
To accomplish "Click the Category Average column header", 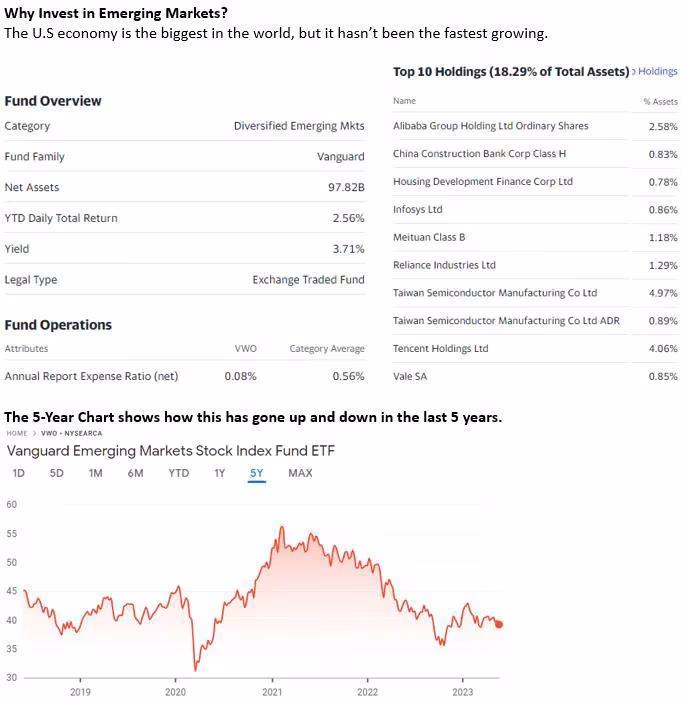I will pyautogui.click(x=327, y=348).
